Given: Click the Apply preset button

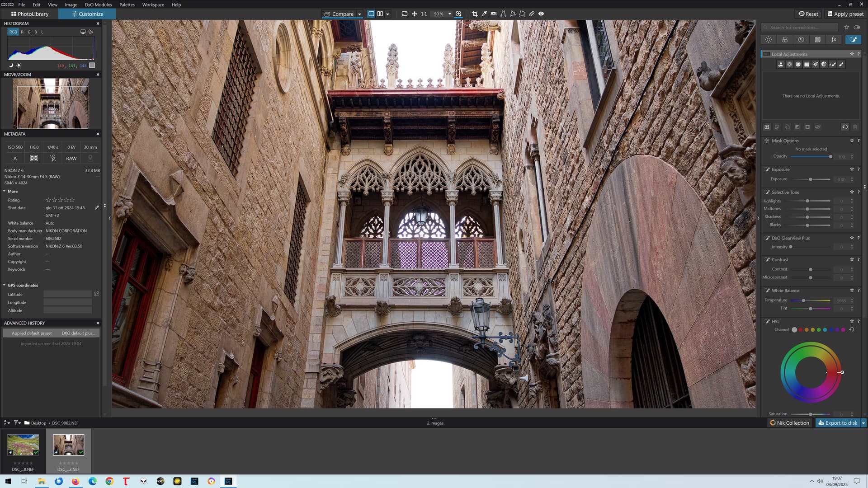Looking at the screenshot, I should pos(845,14).
